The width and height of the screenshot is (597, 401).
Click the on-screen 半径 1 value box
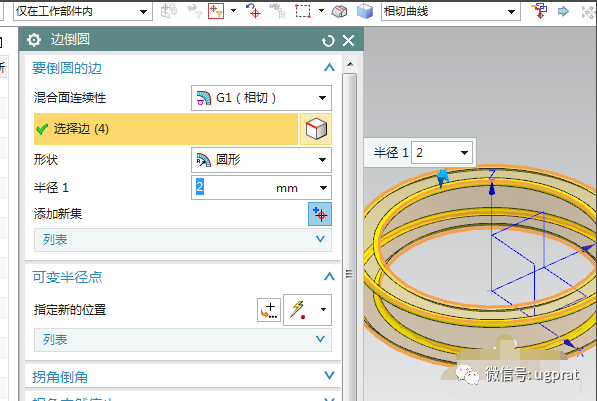click(x=435, y=153)
